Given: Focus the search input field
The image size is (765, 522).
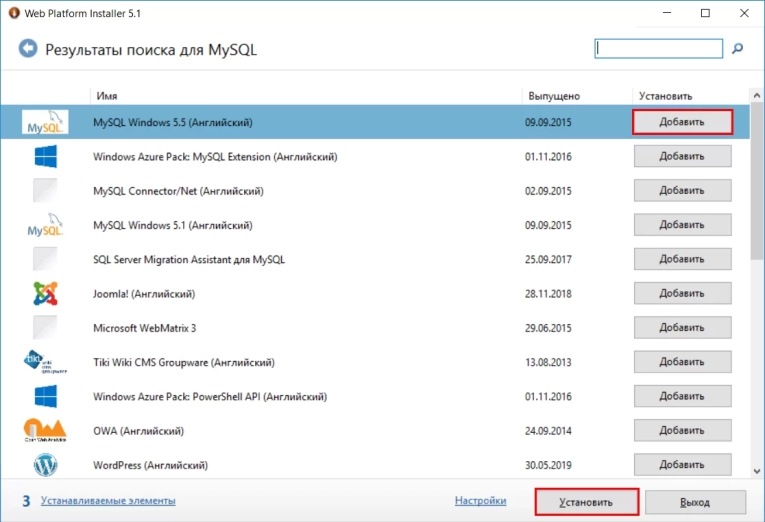Looking at the screenshot, I should (659, 49).
